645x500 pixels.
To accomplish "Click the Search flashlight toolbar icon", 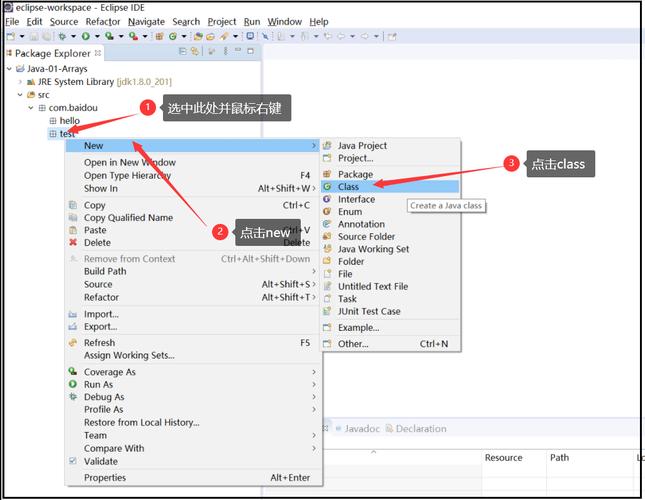I will pyautogui.click(x=224, y=37).
